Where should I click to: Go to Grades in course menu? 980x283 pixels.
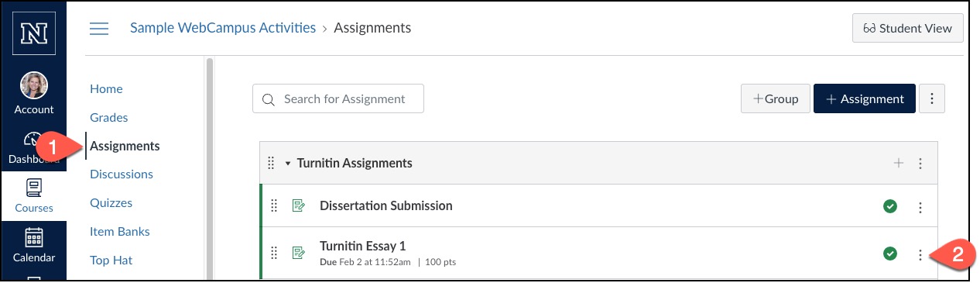coord(109,118)
